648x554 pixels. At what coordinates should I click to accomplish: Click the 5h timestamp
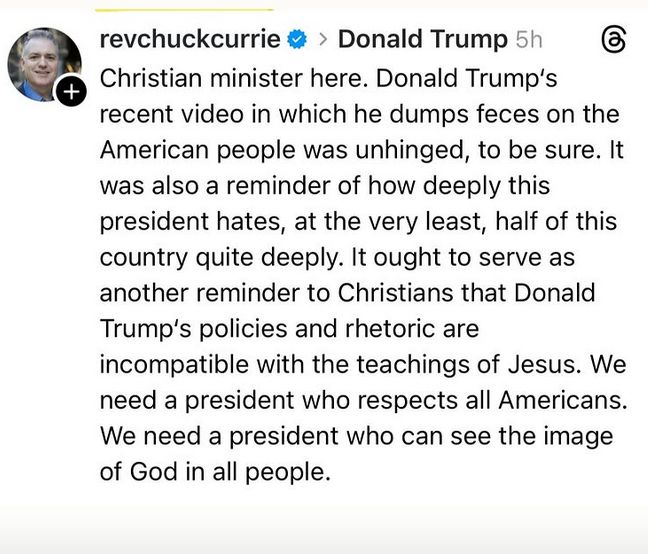point(529,40)
